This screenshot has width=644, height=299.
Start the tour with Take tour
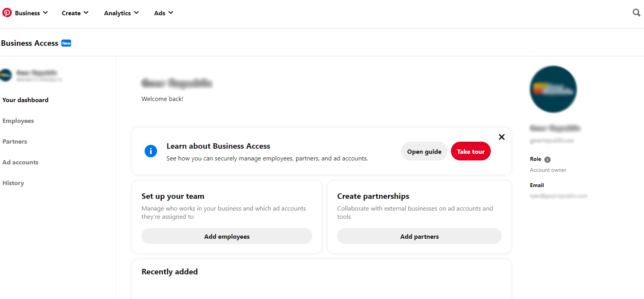pyautogui.click(x=470, y=151)
